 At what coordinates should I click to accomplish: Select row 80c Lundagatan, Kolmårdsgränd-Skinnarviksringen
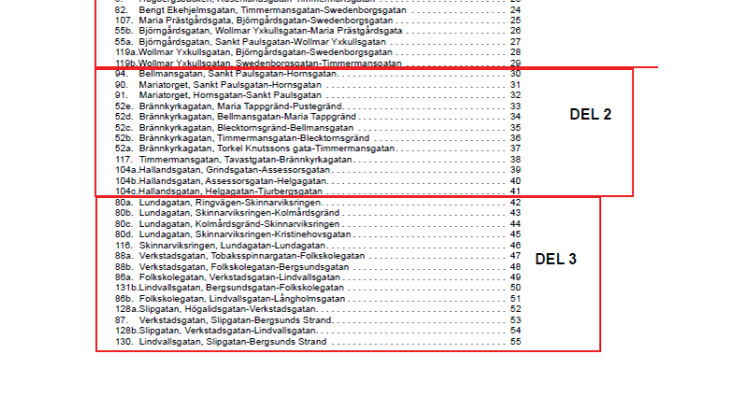[318, 224]
